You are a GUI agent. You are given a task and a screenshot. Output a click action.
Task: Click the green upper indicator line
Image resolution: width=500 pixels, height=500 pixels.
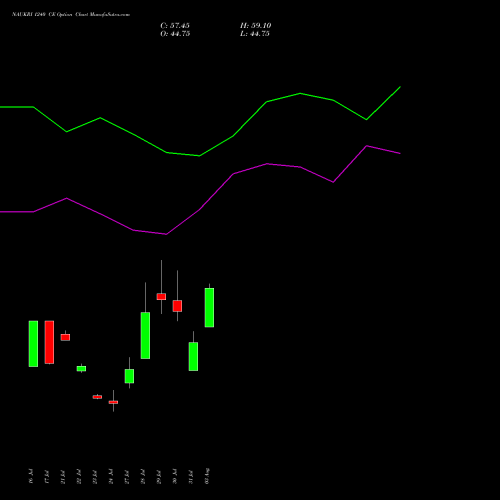tap(200, 156)
